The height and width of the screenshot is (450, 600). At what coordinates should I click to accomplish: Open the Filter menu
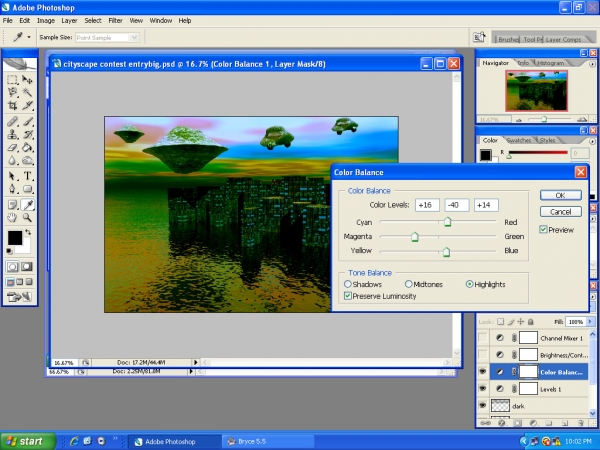click(x=115, y=21)
